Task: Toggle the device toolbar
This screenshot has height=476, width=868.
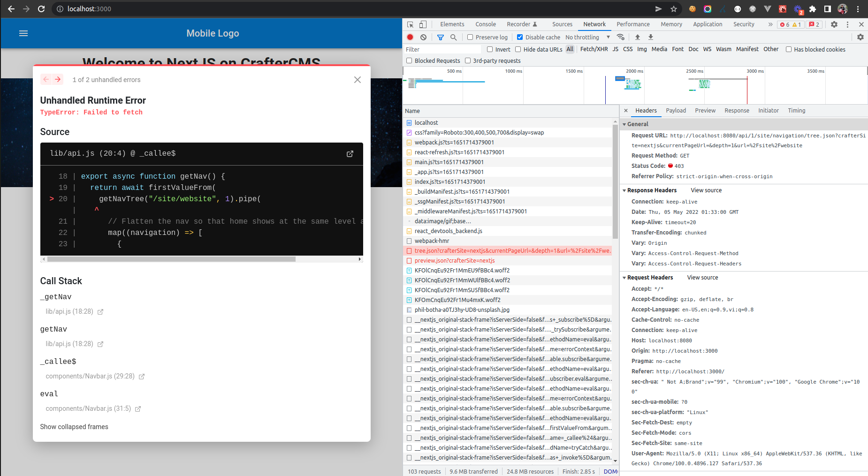Action: (x=423, y=24)
